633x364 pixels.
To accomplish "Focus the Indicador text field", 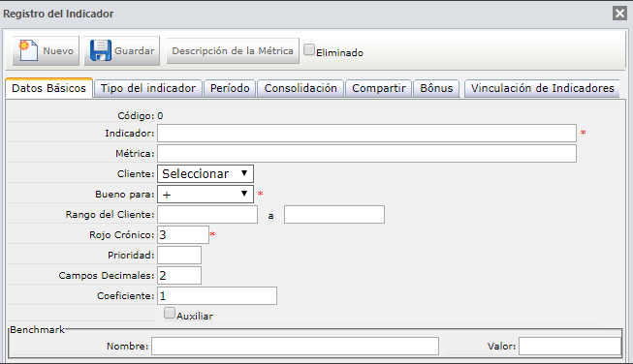I will pyautogui.click(x=366, y=133).
